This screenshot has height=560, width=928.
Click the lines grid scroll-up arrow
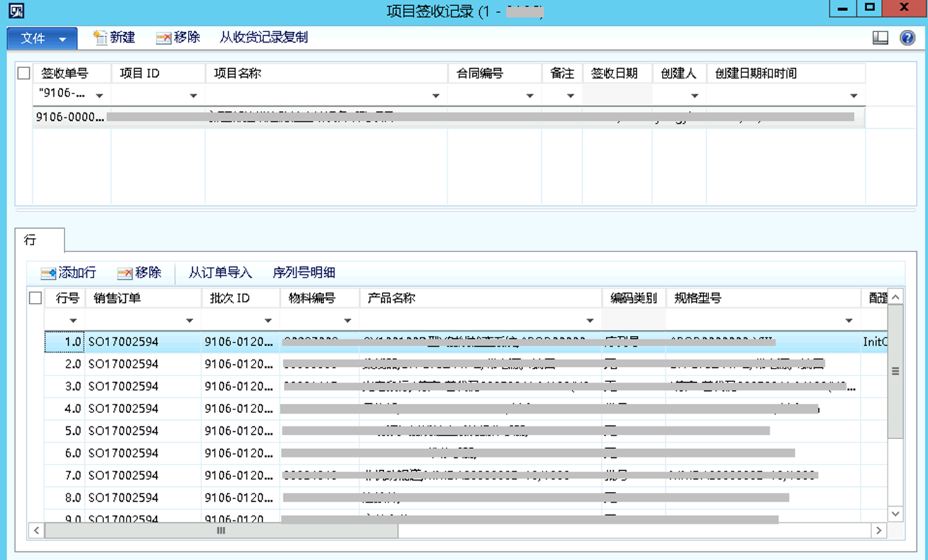pos(895,297)
